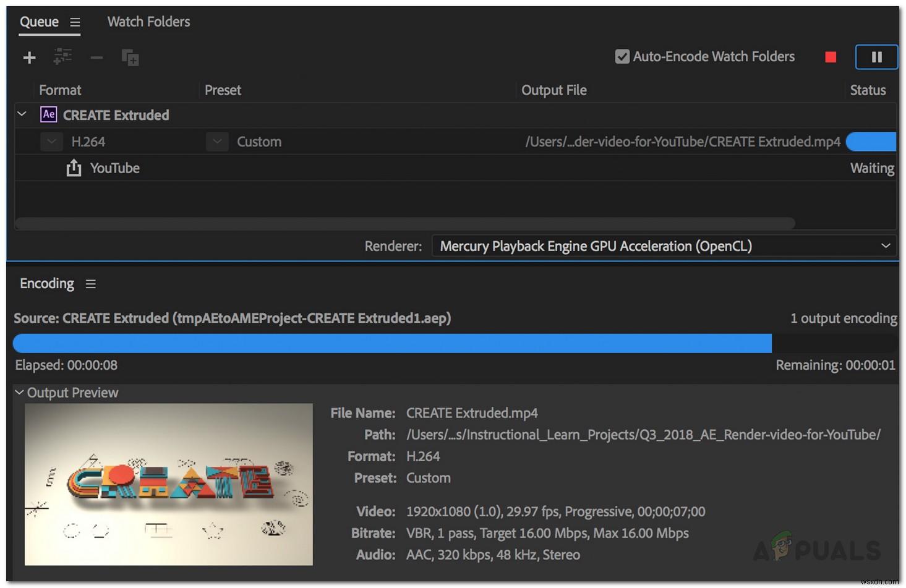Change the Mercury Playback Engine renderer
The width and height of the screenshot is (906, 588).
click(x=663, y=245)
